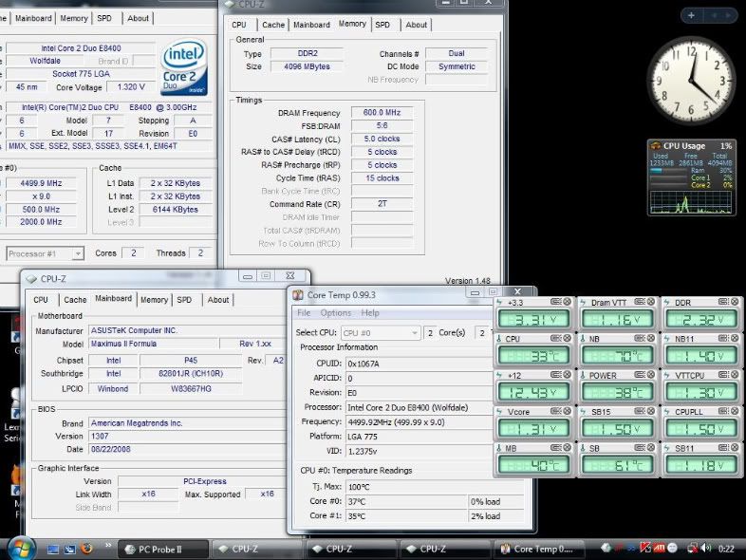Open the File menu in Core Temp
The width and height of the screenshot is (746, 560).
tap(304, 312)
